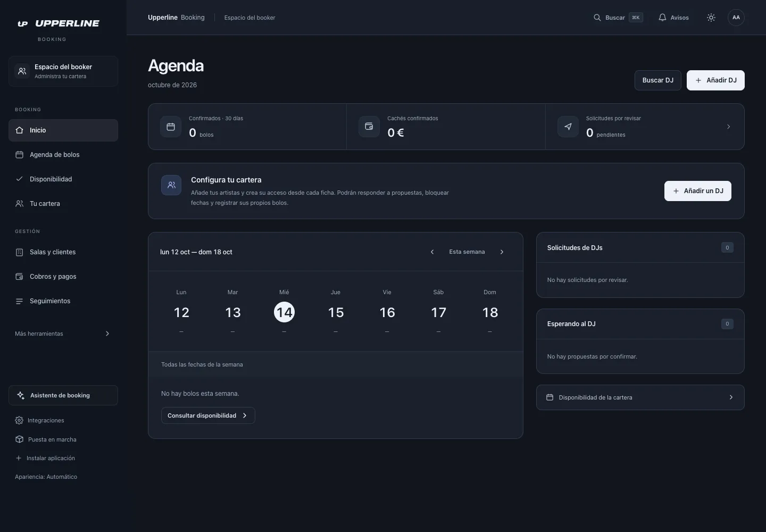Viewport: 766px width, 532px height.
Task: Open Salas y clientes
Action: [x=63, y=252]
